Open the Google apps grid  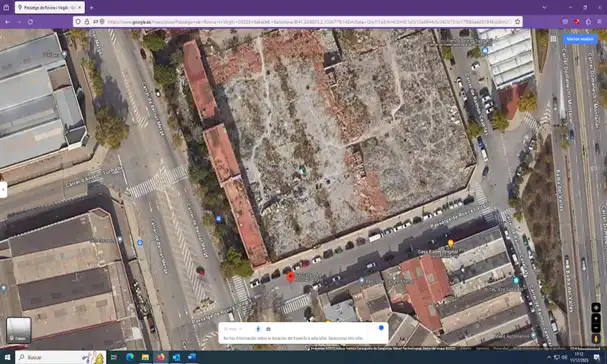point(553,39)
